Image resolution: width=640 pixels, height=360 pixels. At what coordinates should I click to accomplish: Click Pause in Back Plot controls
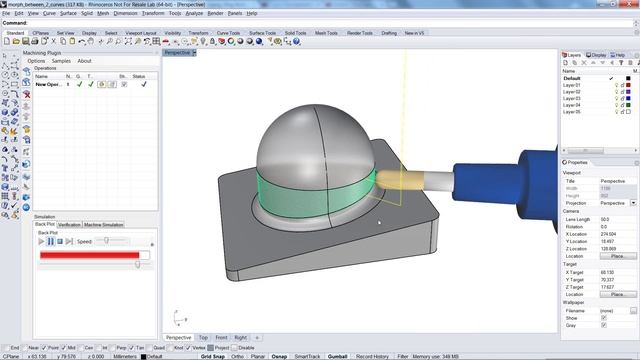[x=51, y=242]
